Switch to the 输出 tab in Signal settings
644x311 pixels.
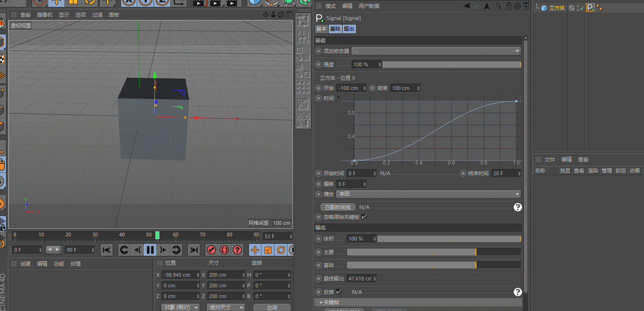(349, 29)
